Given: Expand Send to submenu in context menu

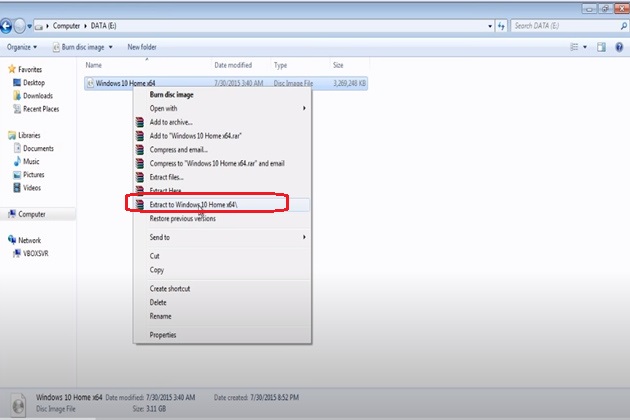Looking at the screenshot, I should [222, 238].
